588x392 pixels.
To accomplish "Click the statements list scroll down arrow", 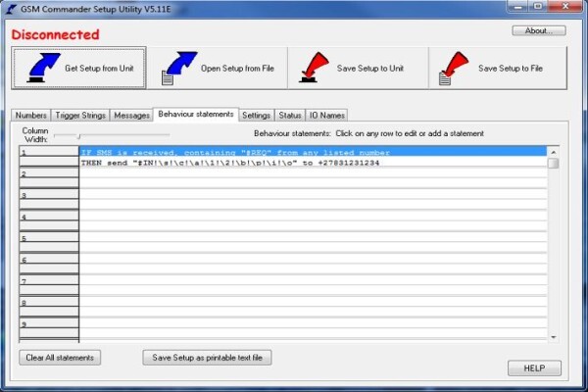I will pyautogui.click(x=553, y=337).
